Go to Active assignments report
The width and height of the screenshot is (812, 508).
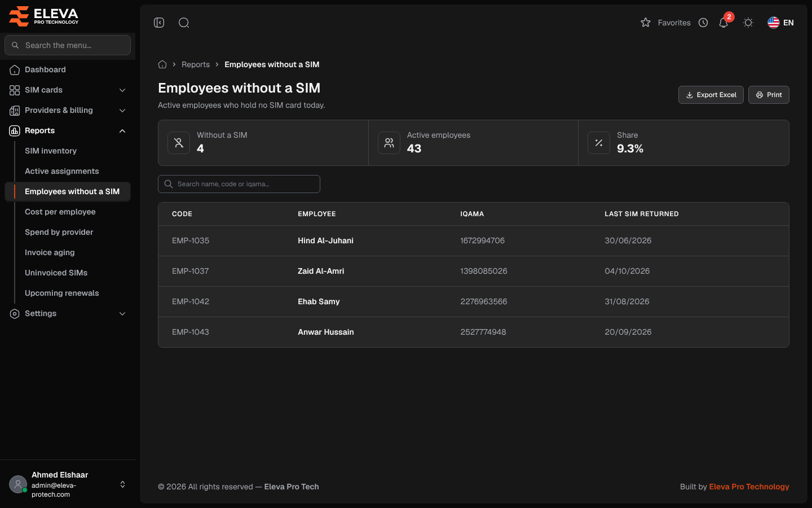point(62,171)
